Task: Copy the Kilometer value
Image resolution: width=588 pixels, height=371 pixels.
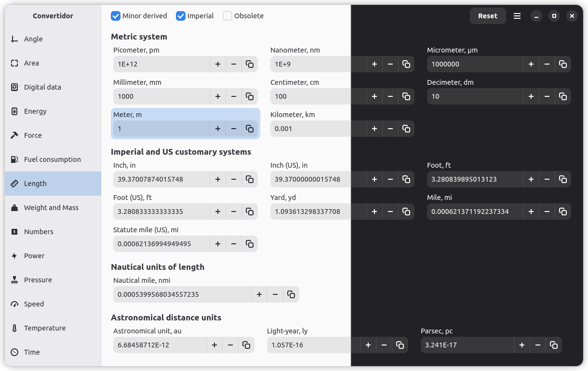Action: coord(406,129)
